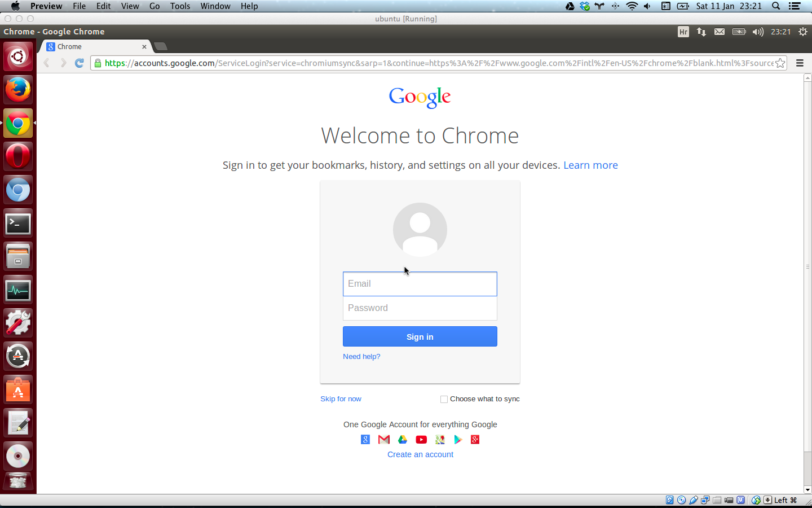The image size is (812, 508).
Task: Click the macOS Wi-Fi menu icon
Action: (632, 6)
